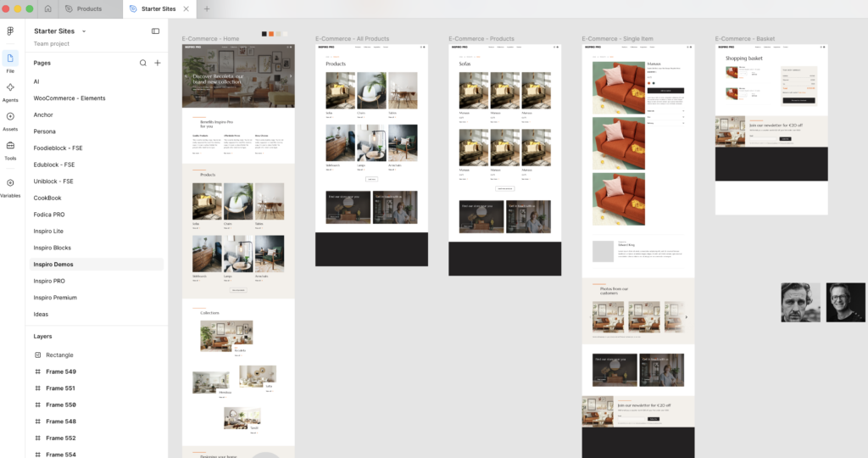This screenshot has width=868, height=458.
Task: Open the Inspiro PRO page
Action: click(49, 281)
